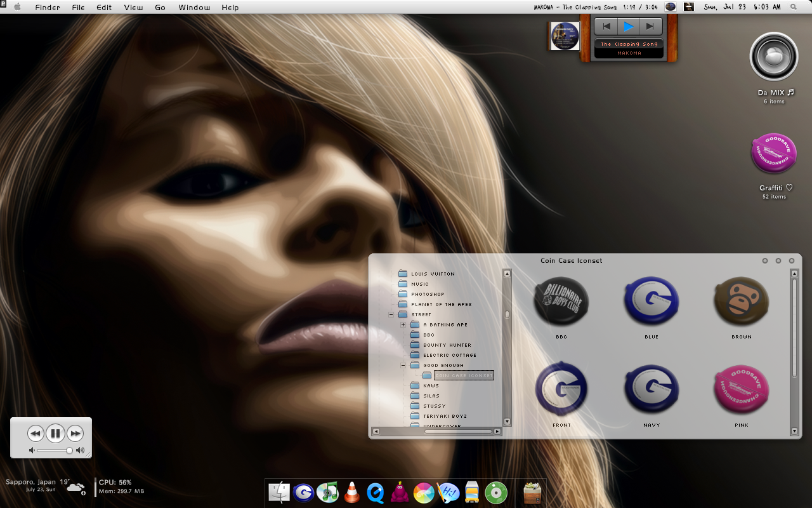This screenshot has width=812, height=508.
Task: Click the album art menu bar icon
Action: point(671,7)
